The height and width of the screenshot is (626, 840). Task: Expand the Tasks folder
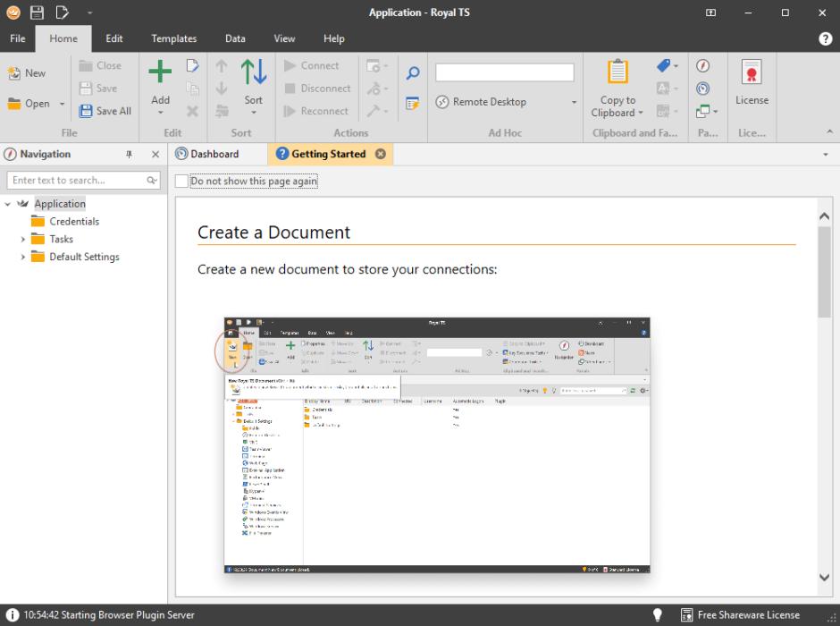pos(22,239)
